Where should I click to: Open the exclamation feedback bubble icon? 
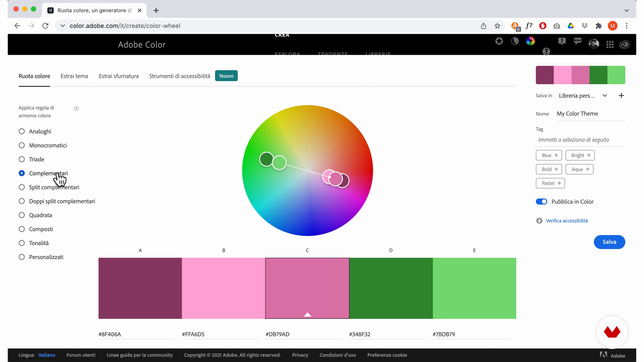562,41
